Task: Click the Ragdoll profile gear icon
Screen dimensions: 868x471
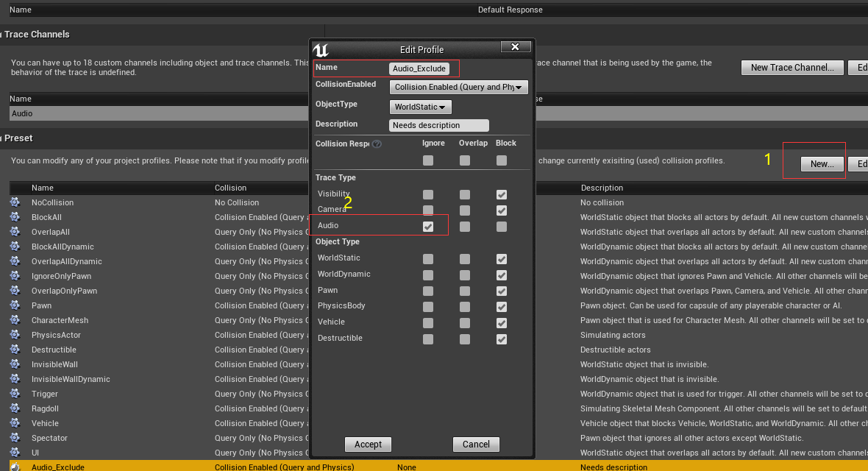Action: click(15, 408)
